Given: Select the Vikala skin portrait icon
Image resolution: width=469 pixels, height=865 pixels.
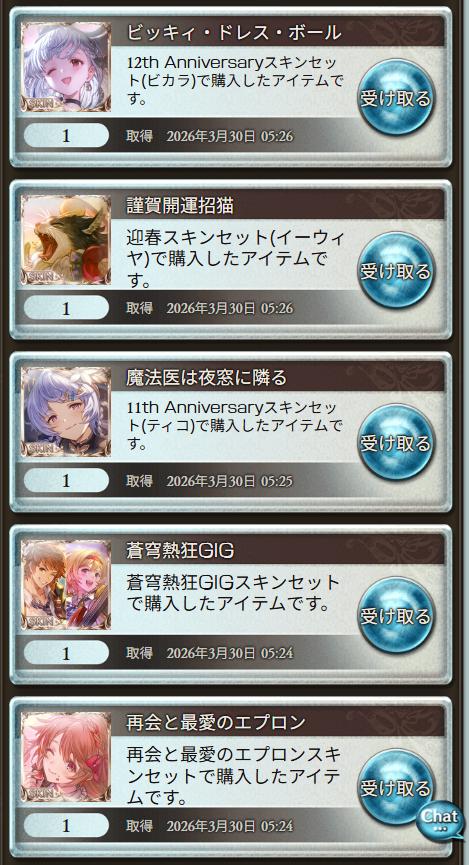Looking at the screenshot, I should coord(66,67).
